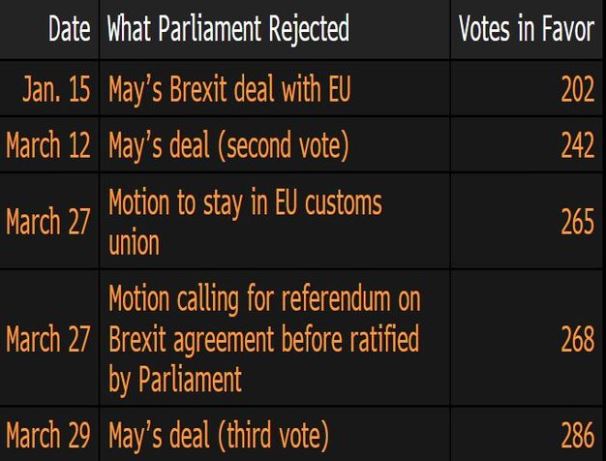Screen dimensions: 606x461
Task: Select the 202 votes value
Action: click(577, 93)
